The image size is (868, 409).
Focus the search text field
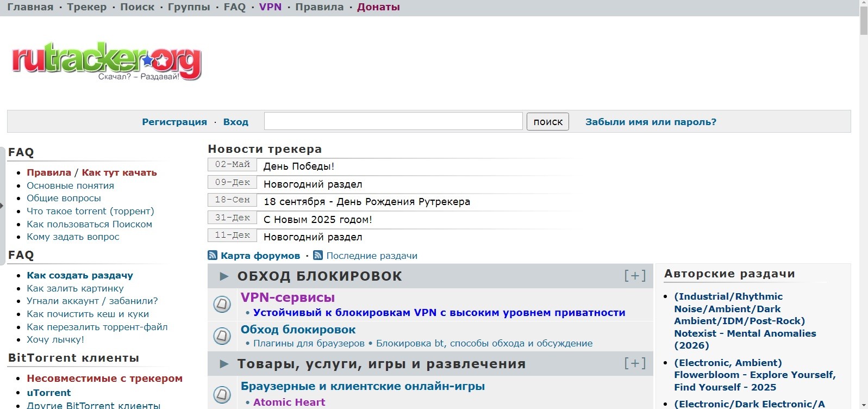coord(394,121)
